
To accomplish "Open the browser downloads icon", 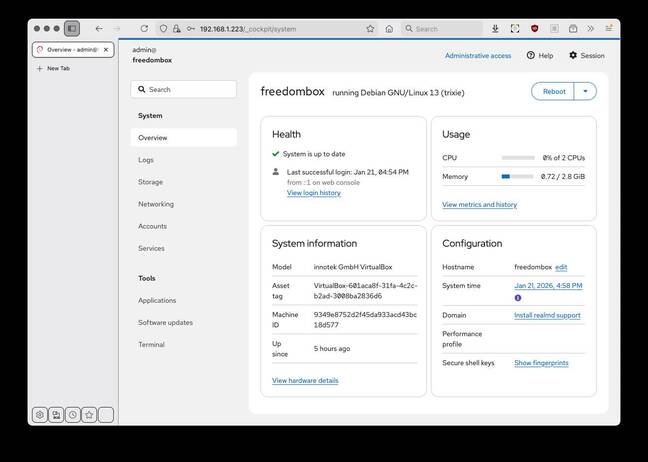I will click(495, 29).
